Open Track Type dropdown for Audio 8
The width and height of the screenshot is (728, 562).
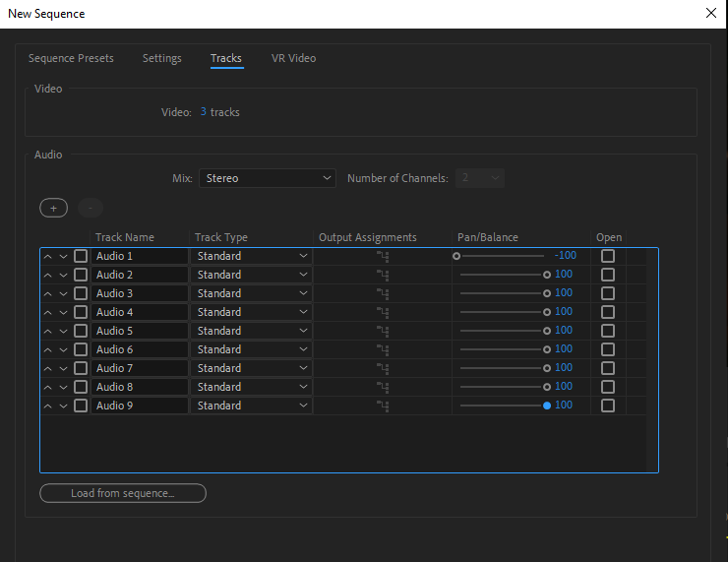click(x=251, y=387)
